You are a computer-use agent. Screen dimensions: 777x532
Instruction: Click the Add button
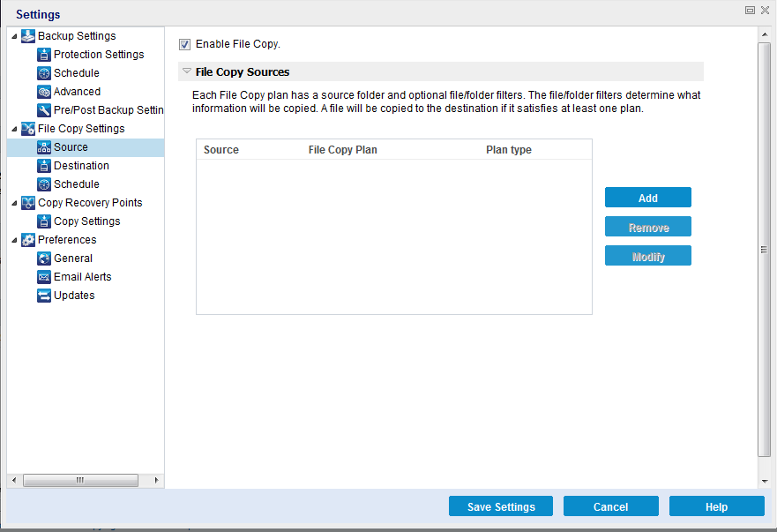coord(647,197)
